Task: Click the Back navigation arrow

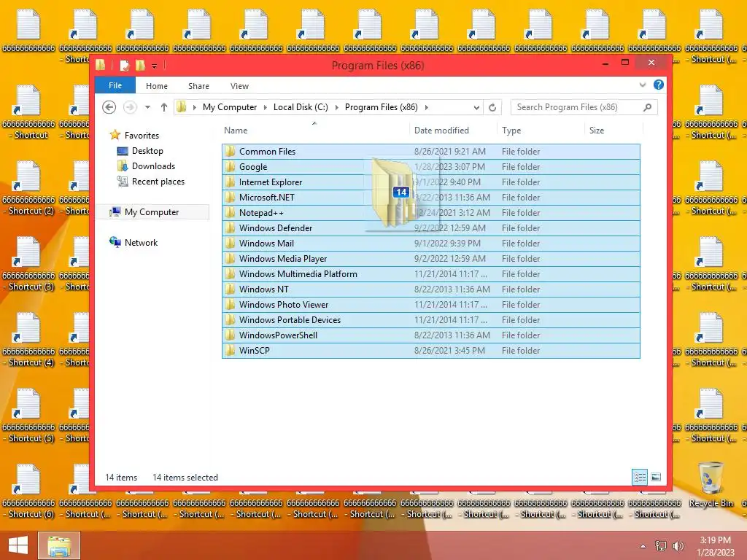Action: click(x=109, y=108)
